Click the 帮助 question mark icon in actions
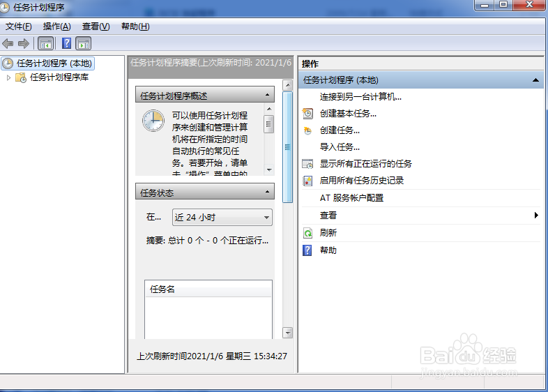 pos(307,250)
